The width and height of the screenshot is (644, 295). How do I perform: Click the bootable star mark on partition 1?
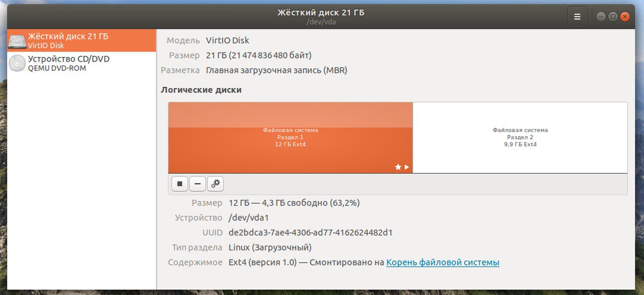coord(398,167)
